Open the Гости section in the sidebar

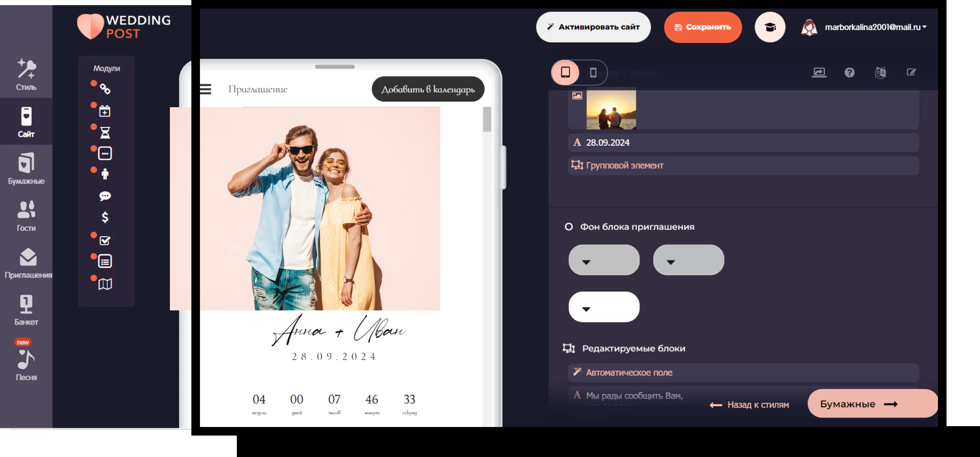tap(26, 216)
